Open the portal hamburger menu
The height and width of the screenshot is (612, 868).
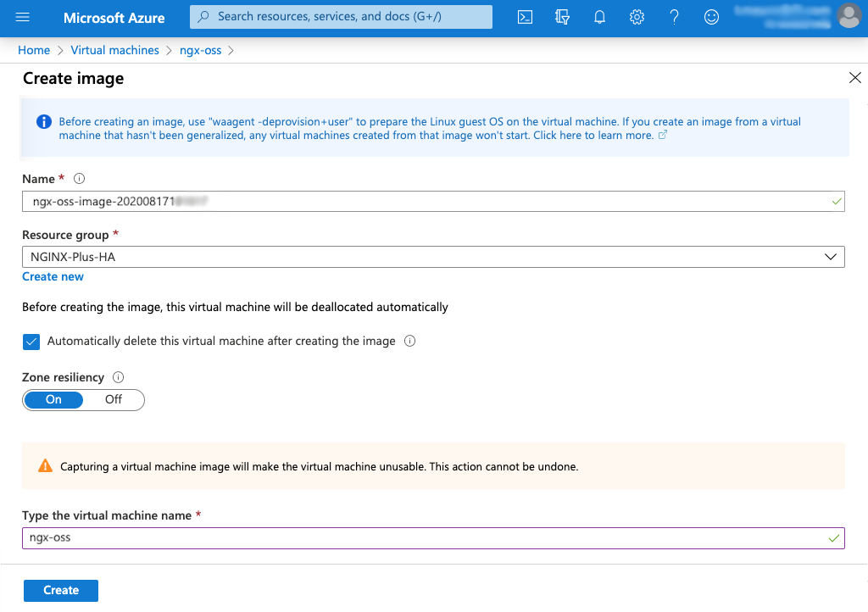point(23,17)
